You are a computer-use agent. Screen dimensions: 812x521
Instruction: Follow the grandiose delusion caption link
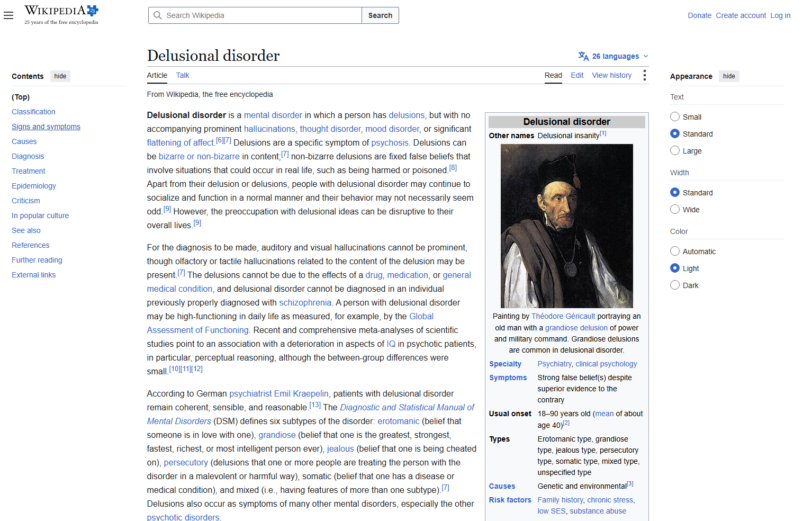(576, 328)
